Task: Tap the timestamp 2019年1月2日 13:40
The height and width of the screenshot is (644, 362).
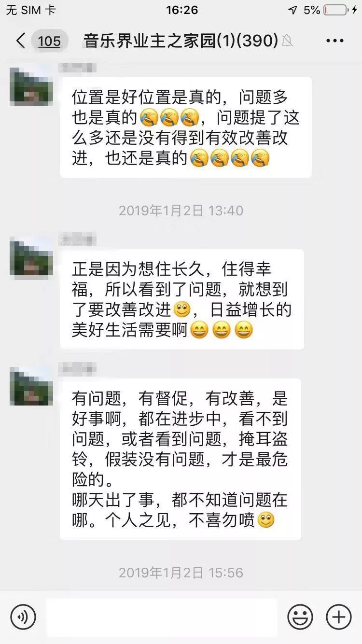Action: point(181,210)
